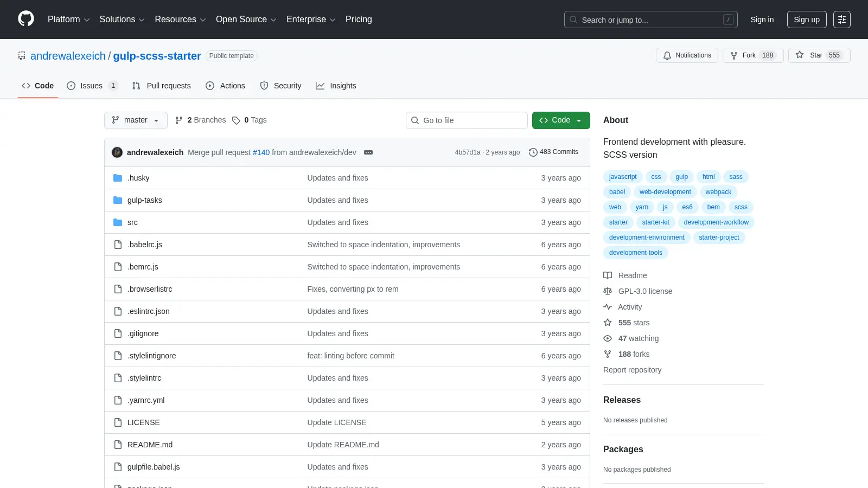Screen dimensions: 868x488
Task: Click the eye icon next to 47 watching
Action: (x=608, y=338)
